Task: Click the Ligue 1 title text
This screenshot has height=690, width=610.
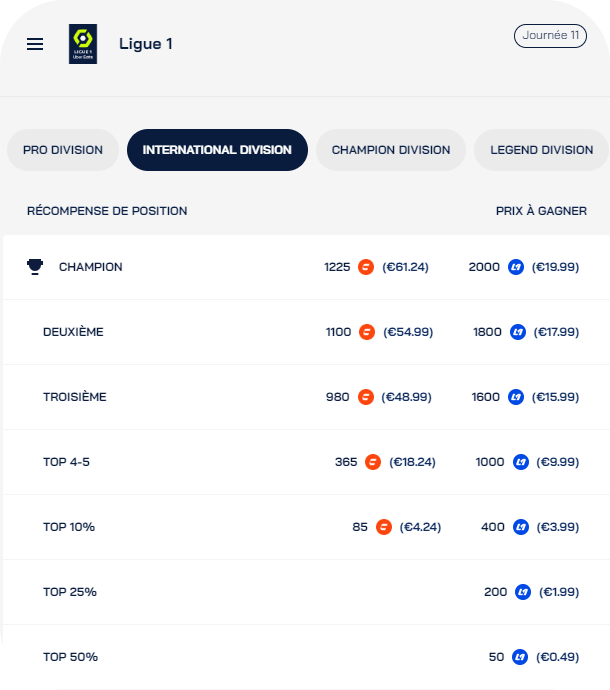Action: [146, 44]
